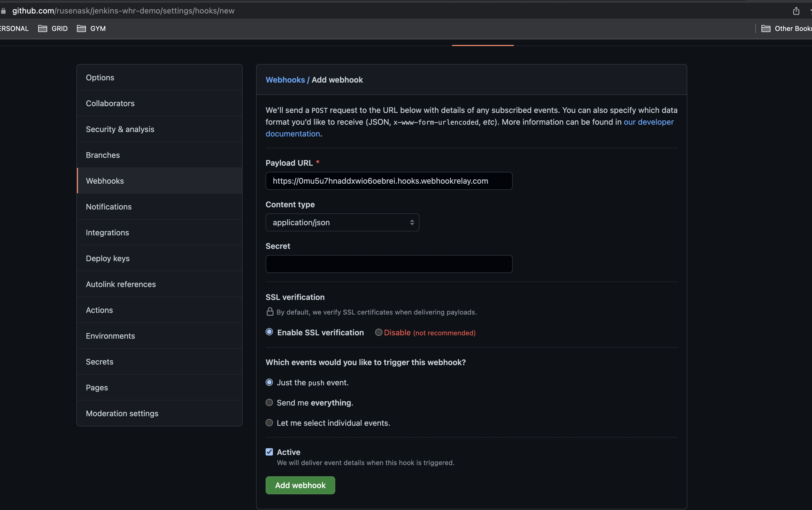Select Disable SSL verification
The width and height of the screenshot is (812, 510).
click(378, 332)
